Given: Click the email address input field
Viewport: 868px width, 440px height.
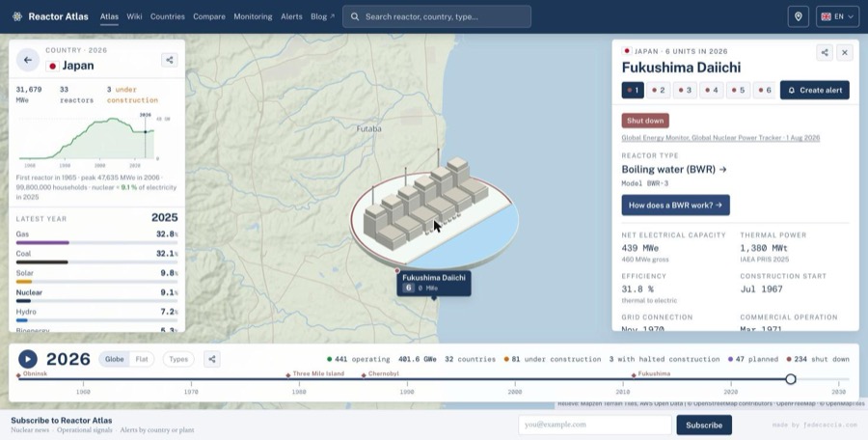Looking at the screenshot, I should pos(595,425).
